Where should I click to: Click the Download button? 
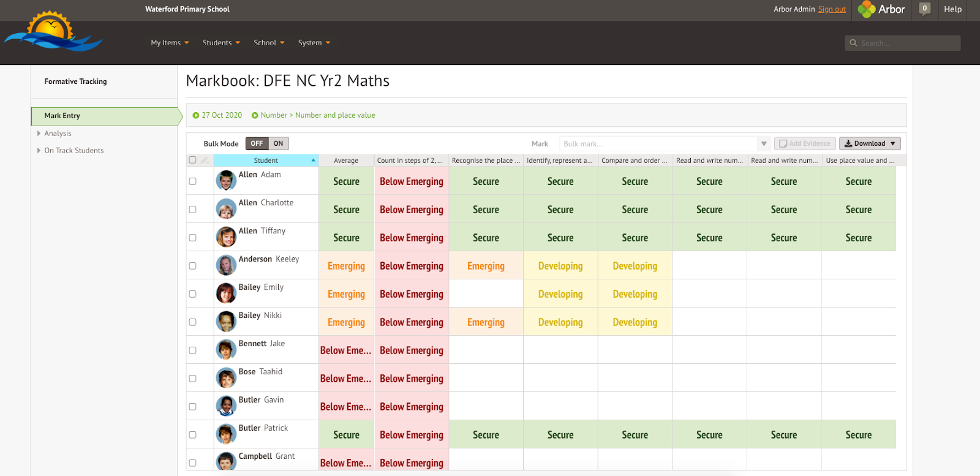click(869, 143)
